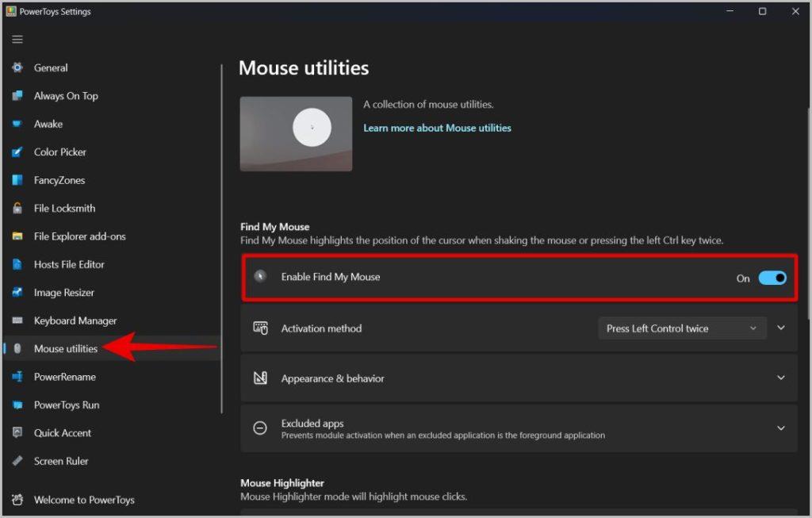Open the Welcome to PowerToys page
Viewport: 812px width, 518px height.
click(84, 500)
